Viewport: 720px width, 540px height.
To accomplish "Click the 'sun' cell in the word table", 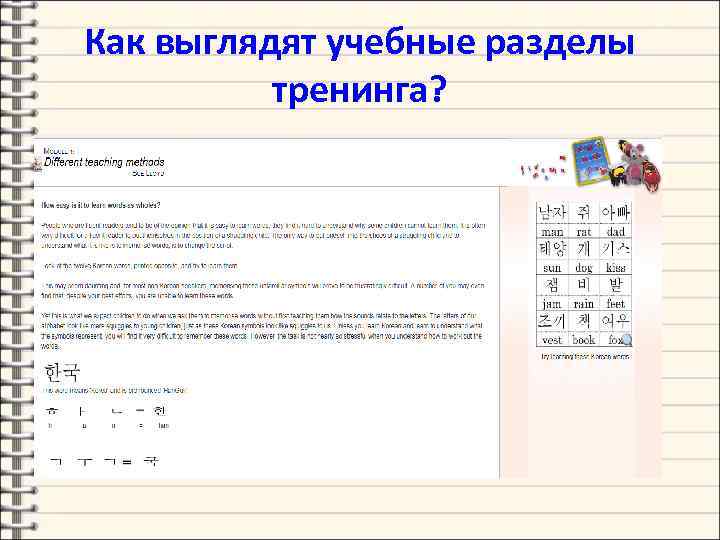I will 552,268.
